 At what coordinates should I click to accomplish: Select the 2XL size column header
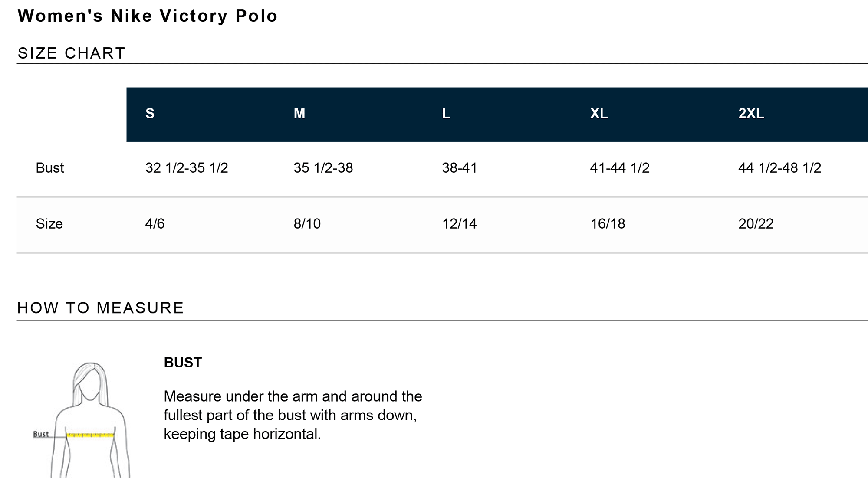point(751,114)
